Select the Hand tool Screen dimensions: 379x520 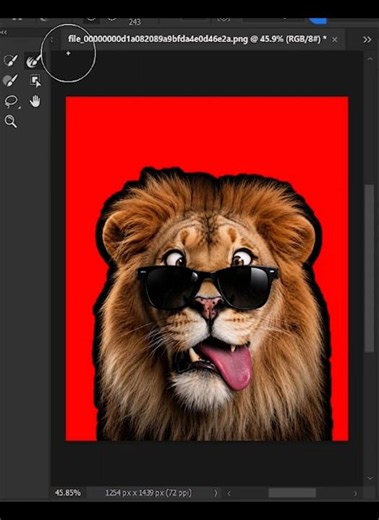(x=35, y=101)
